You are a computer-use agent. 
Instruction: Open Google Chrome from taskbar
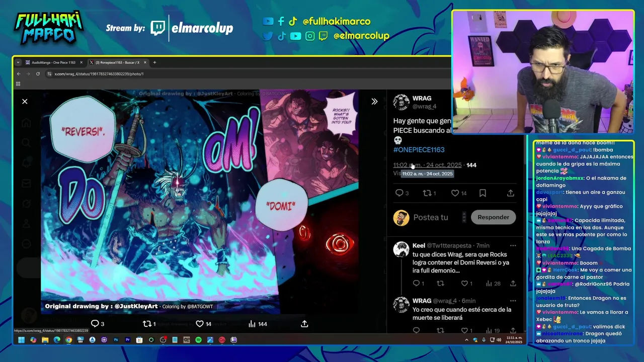[68, 340]
